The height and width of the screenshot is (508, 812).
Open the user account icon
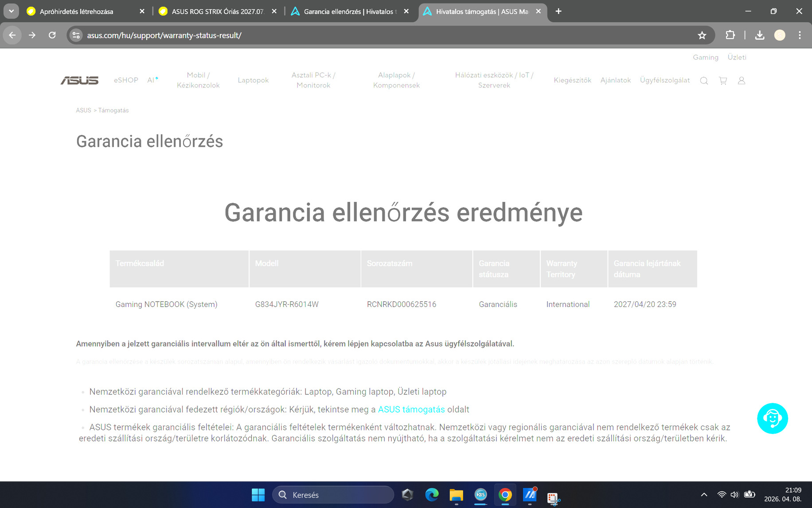click(742, 80)
